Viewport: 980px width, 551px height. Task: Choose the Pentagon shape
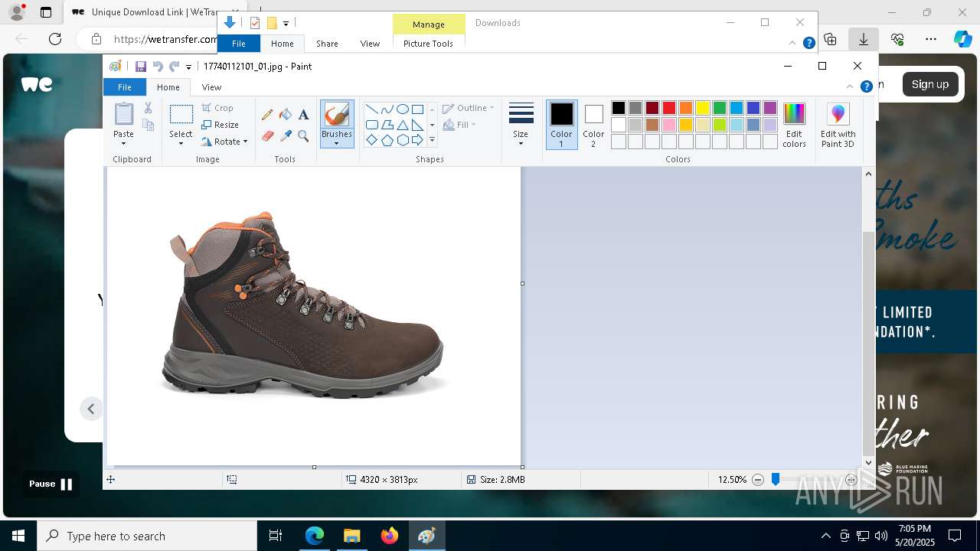[387, 140]
